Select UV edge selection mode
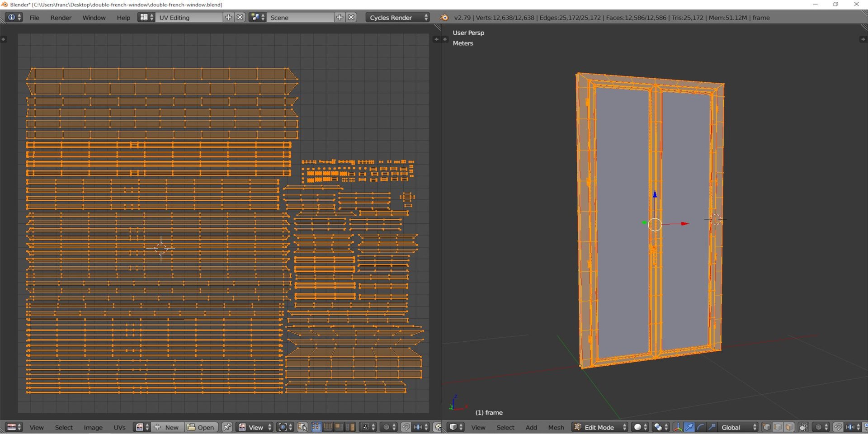The image size is (868, 434). 327,427
